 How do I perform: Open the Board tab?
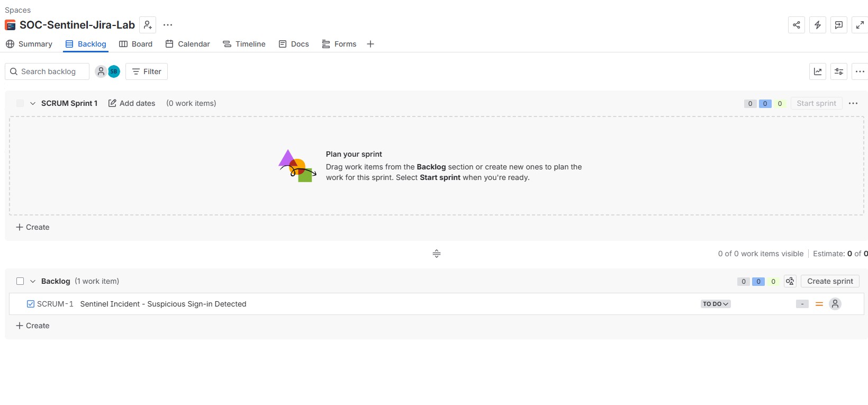click(135, 44)
